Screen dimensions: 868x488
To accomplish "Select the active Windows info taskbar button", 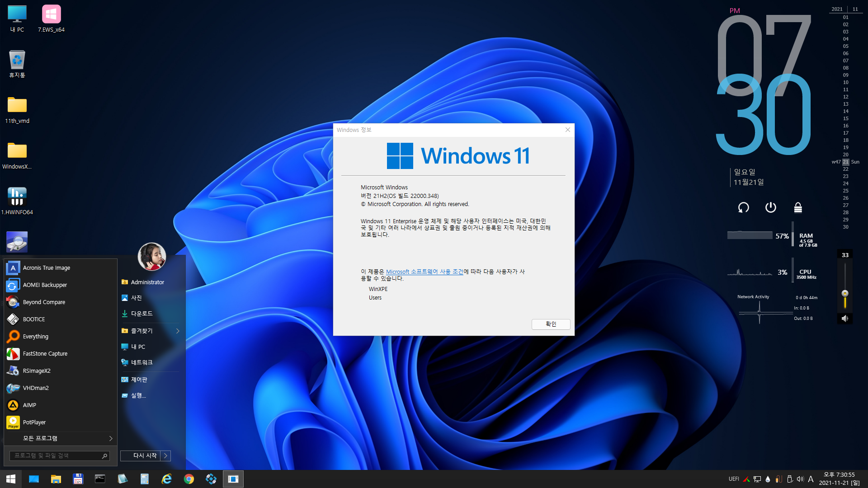I will 233,479.
